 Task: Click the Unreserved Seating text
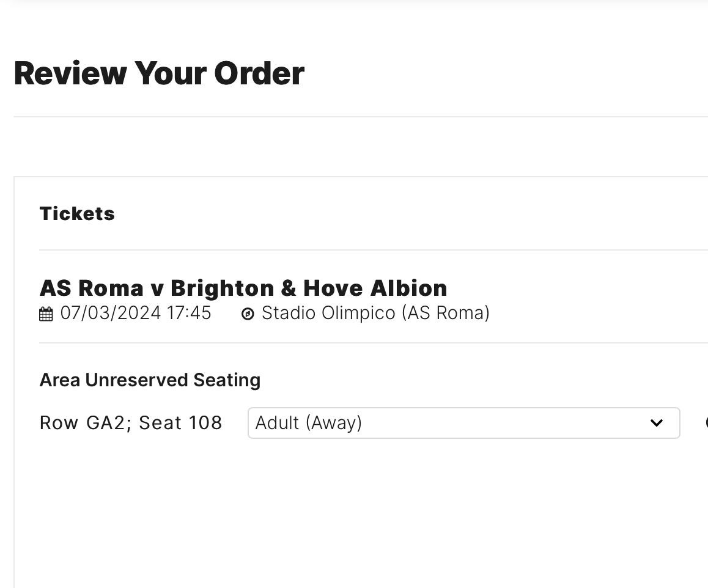(173, 380)
